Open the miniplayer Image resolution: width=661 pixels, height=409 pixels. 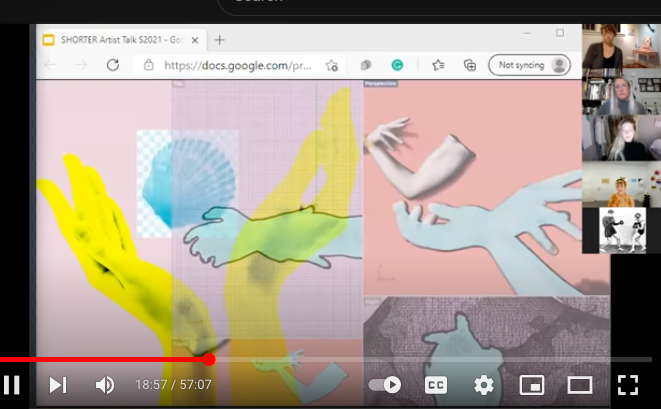[532, 385]
